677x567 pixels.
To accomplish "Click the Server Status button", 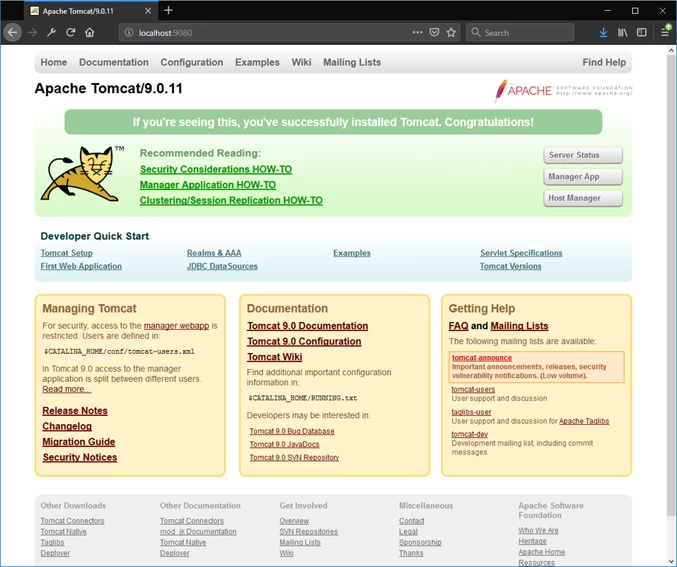I will [x=583, y=155].
